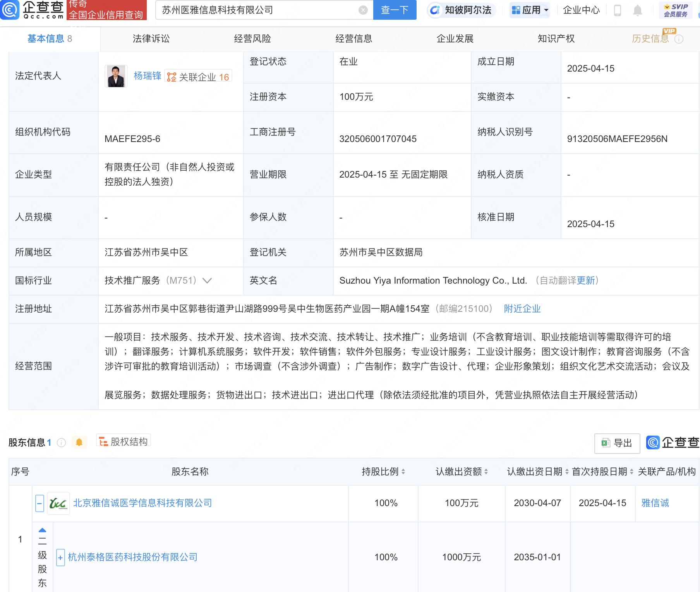Switch to 法律诉讼 tab
Screen dimensions: 700x592
click(151, 39)
